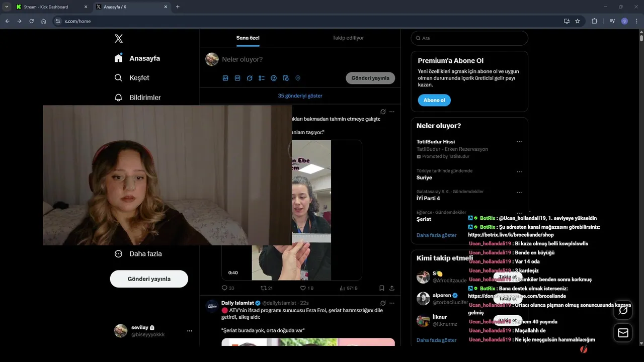View analytics icon showing 871 B
This screenshot has height=362, width=644.
pyautogui.click(x=348, y=288)
